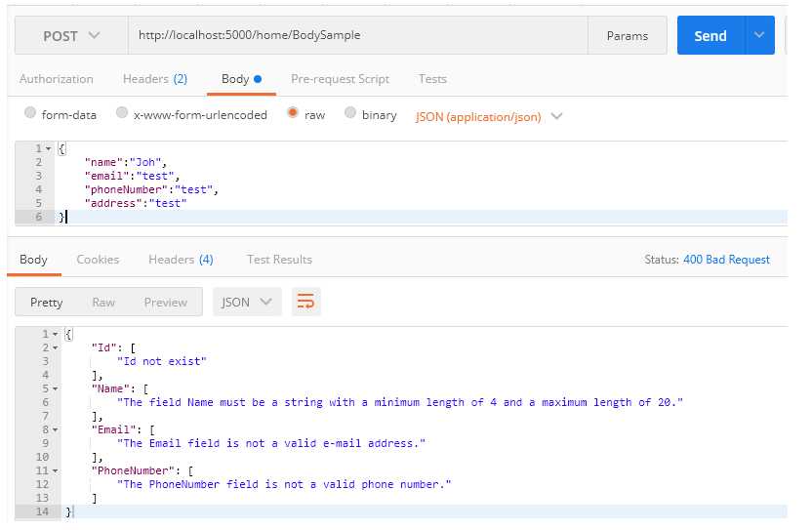
Task: Switch to the Tests tab
Action: coord(432,79)
